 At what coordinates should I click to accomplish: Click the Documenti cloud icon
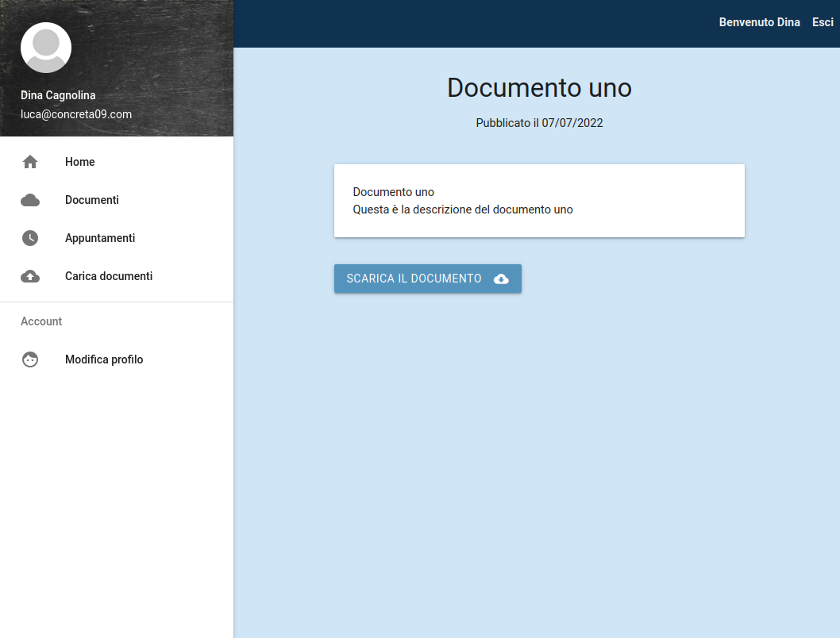point(30,200)
